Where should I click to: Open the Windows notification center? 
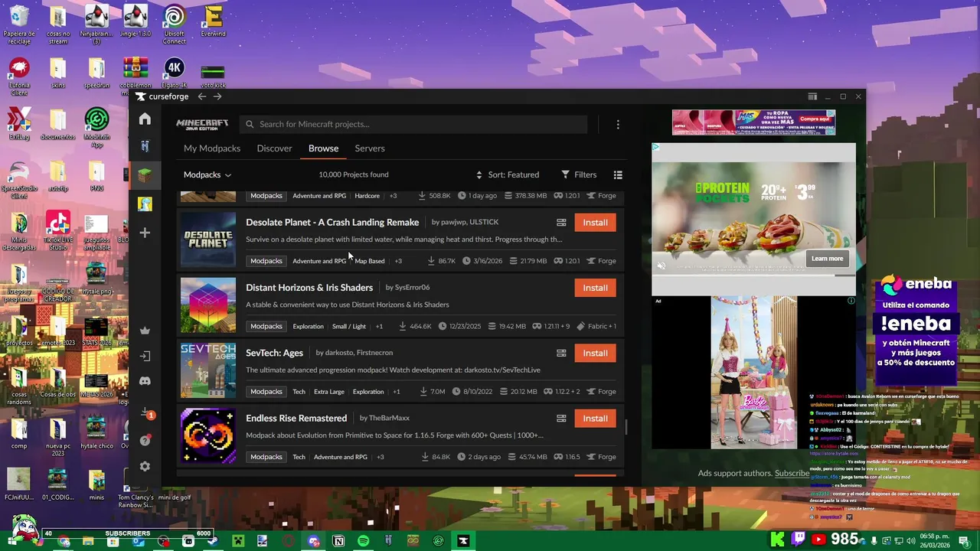pos(964,541)
